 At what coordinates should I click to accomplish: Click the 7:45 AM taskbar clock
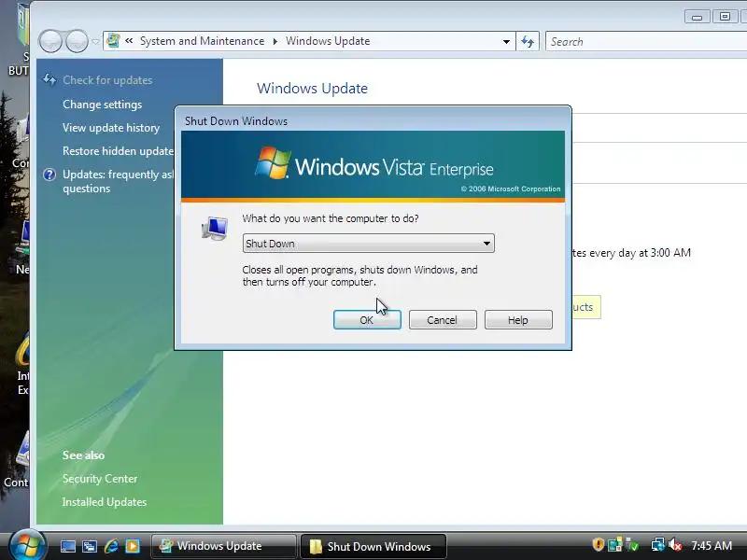tap(712, 545)
